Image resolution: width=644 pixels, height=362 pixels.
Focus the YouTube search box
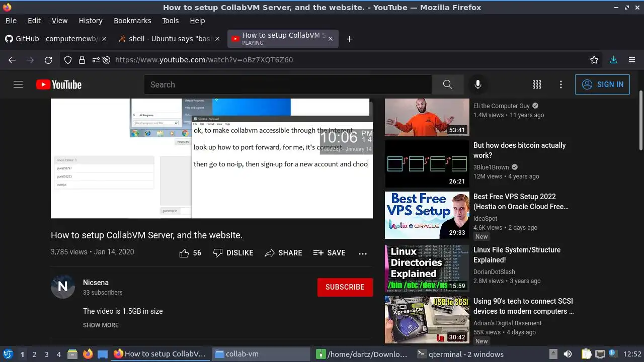tap(288, 84)
